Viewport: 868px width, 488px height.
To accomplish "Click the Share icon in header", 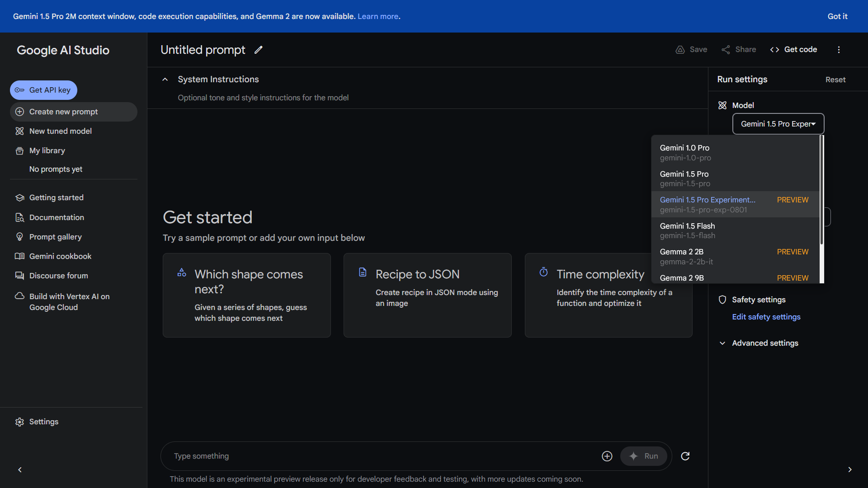I will 726,50.
